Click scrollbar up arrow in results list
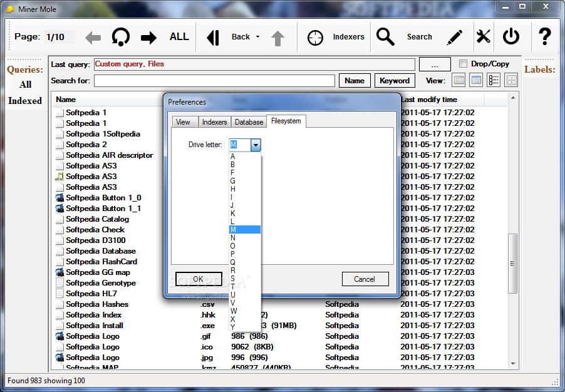The width and height of the screenshot is (565, 392). pos(513,98)
